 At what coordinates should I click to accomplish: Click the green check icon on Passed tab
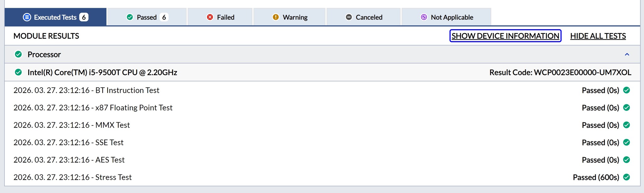130,17
